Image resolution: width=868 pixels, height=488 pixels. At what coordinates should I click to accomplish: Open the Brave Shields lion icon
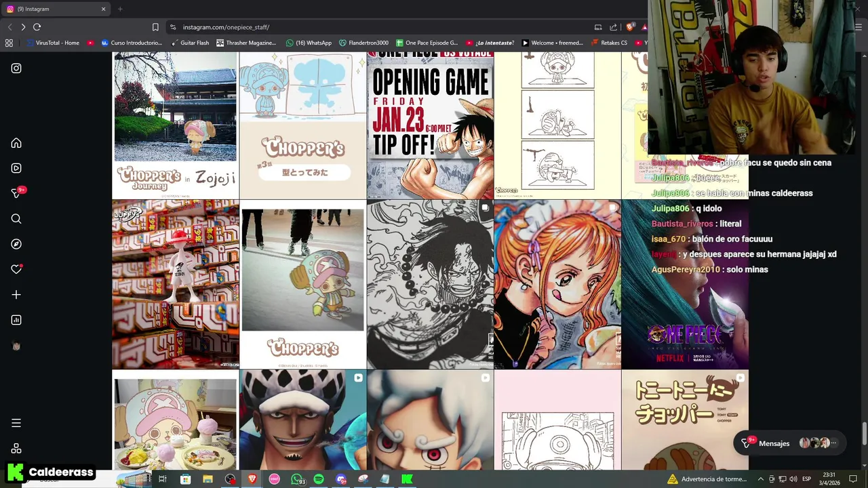coord(630,27)
